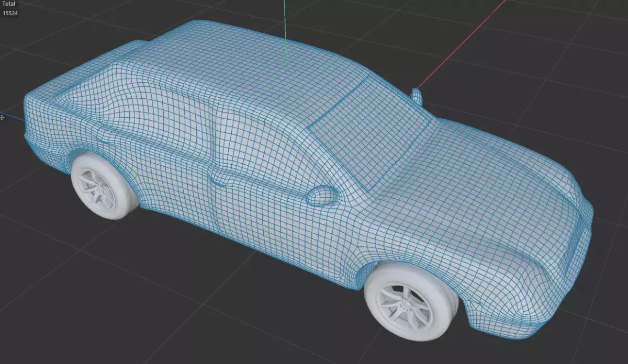This screenshot has height=364, width=628.
Task: Click the "Total" statistics label
Action: point(9,4)
